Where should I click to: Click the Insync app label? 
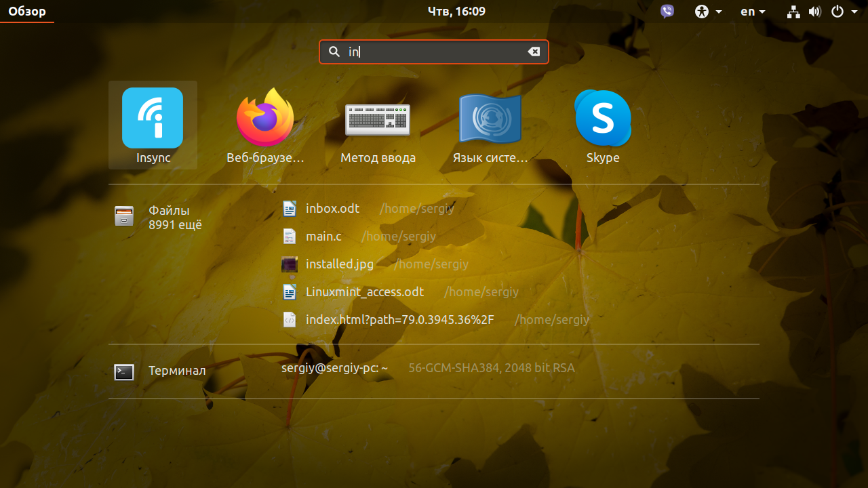[153, 158]
